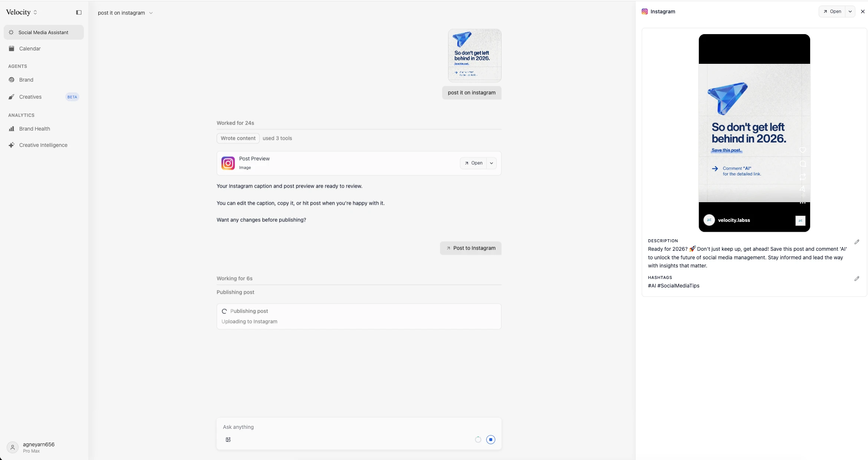Close the Instagram preview panel
This screenshot has height=460, width=868.
863,11
